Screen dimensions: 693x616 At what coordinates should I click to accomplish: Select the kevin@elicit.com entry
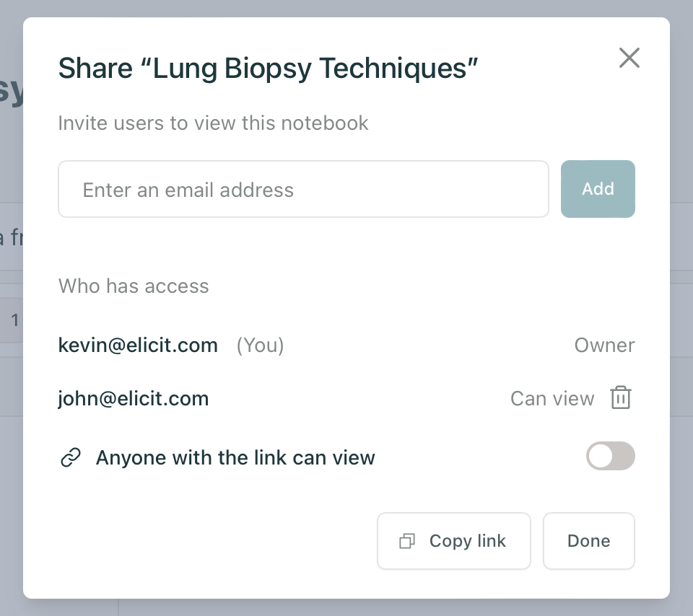point(138,346)
